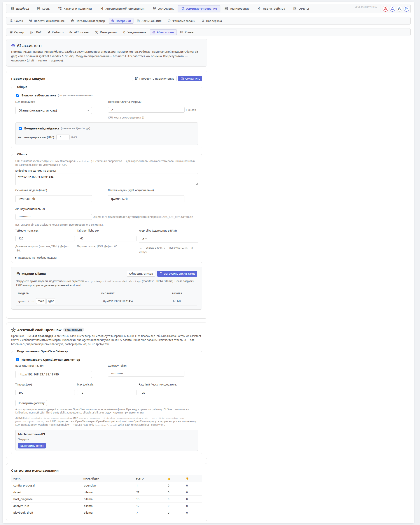Click Авто-генерация в час UTC field
Viewport: 420px width, 525px height.
point(63,137)
